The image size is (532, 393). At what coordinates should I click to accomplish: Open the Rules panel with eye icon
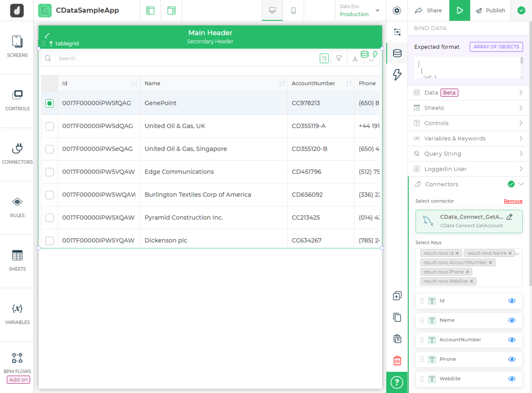coord(17,207)
